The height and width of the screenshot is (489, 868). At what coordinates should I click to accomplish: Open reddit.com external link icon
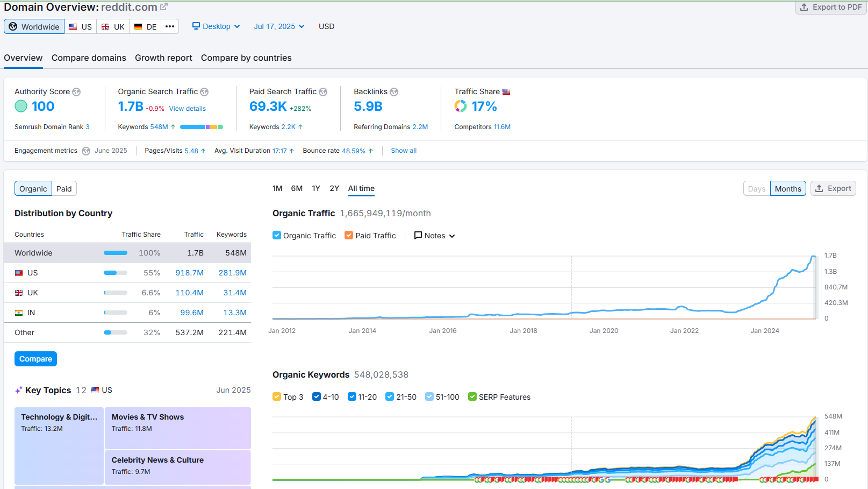164,7
